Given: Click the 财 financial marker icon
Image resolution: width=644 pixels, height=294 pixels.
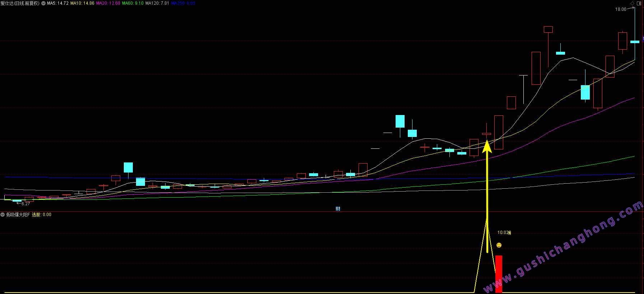Looking at the screenshot, I should pos(338,209).
